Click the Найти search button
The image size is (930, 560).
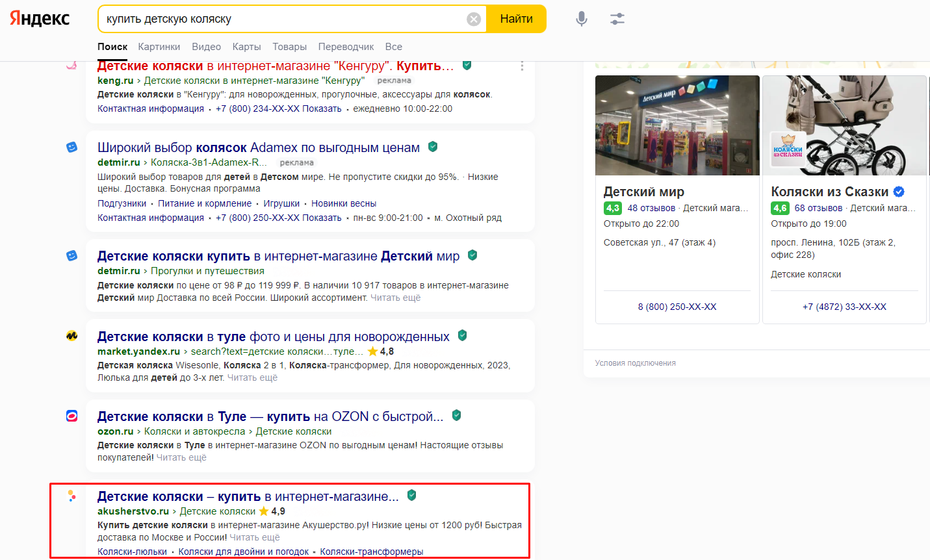click(517, 19)
